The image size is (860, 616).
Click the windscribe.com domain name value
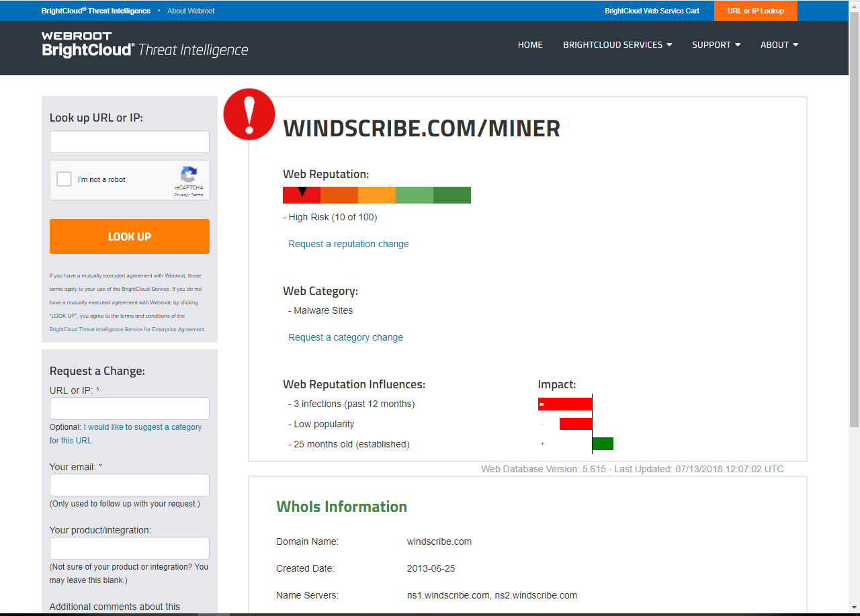[x=439, y=541]
